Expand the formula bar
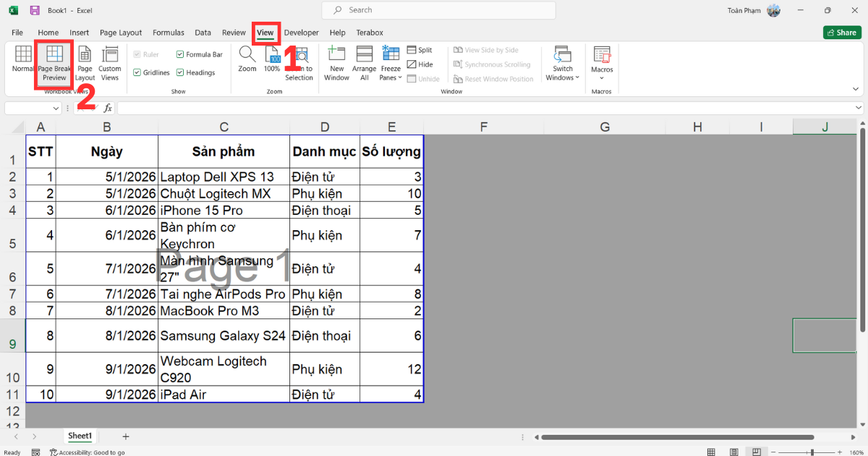The width and height of the screenshot is (868, 456). [858, 108]
